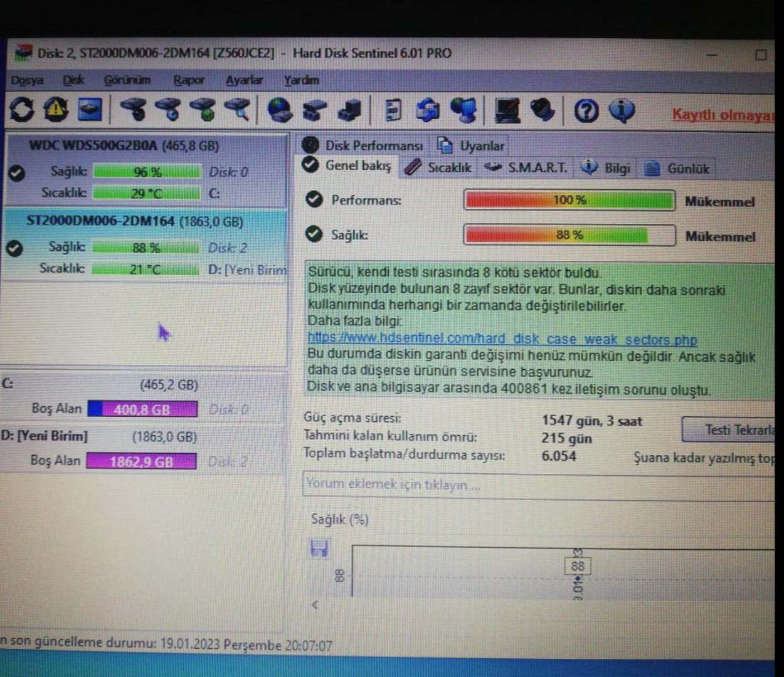Switch to the Sıcaklık tab

click(438, 167)
